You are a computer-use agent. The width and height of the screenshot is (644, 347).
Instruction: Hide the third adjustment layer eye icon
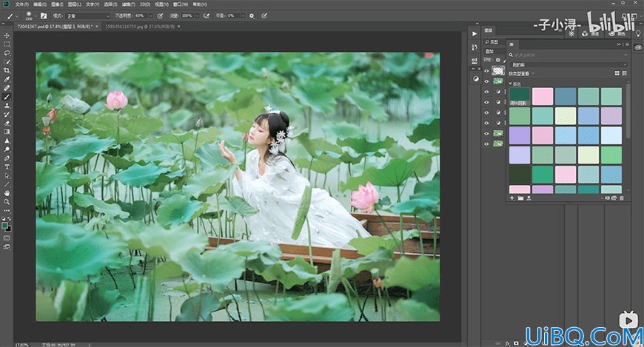tap(486, 112)
